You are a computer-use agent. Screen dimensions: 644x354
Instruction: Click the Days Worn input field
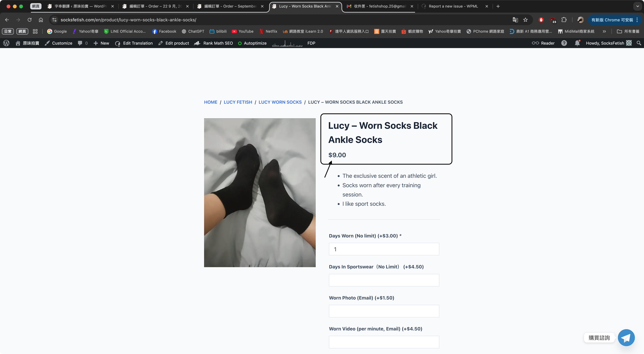[x=384, y=249]
